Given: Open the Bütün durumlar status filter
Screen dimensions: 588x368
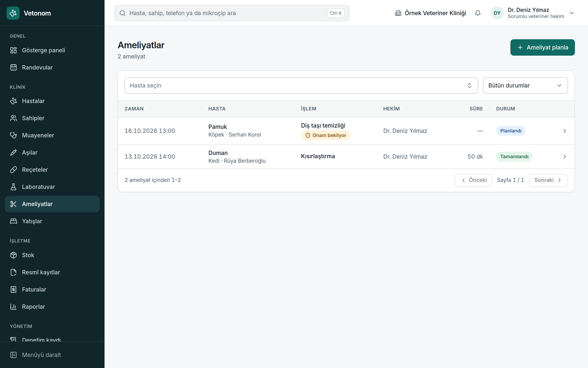Looking at the screenshot, I should 525,85.
